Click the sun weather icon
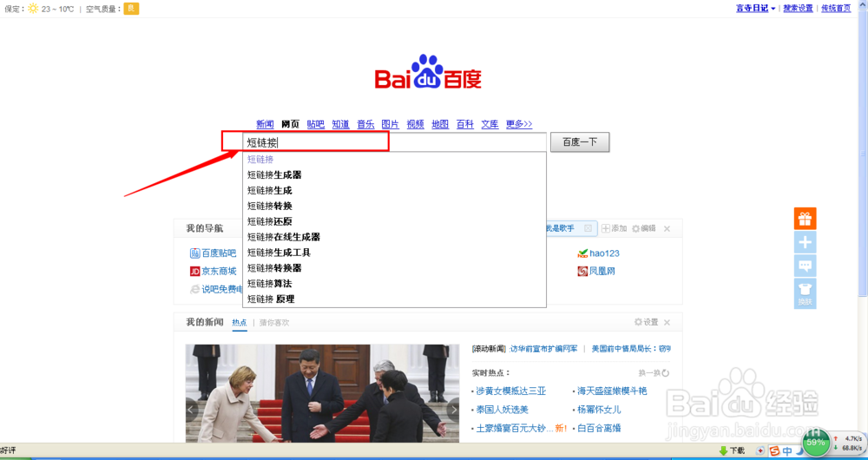868x460 pixels. [x=33, y=9]
